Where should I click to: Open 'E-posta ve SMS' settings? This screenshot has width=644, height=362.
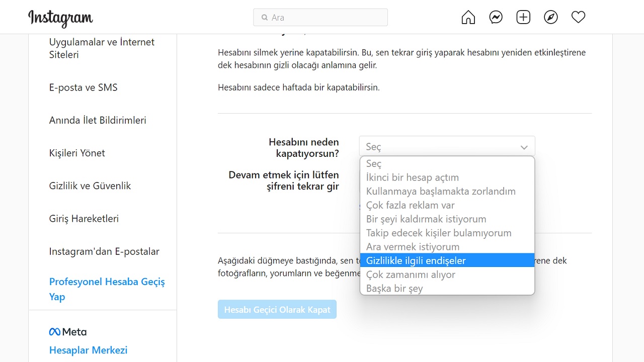pos(83,87)
